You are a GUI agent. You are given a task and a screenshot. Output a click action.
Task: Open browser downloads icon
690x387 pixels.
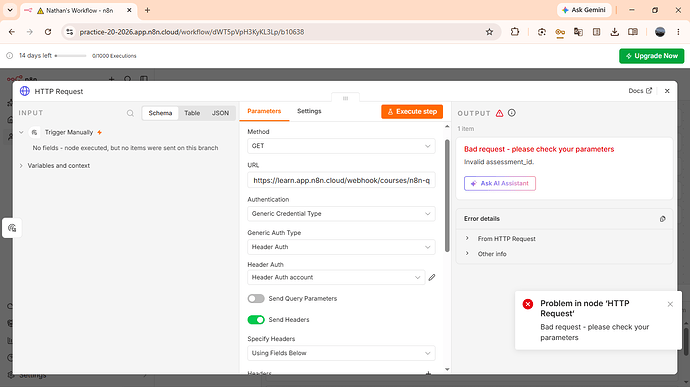click(x=614, y=32)
